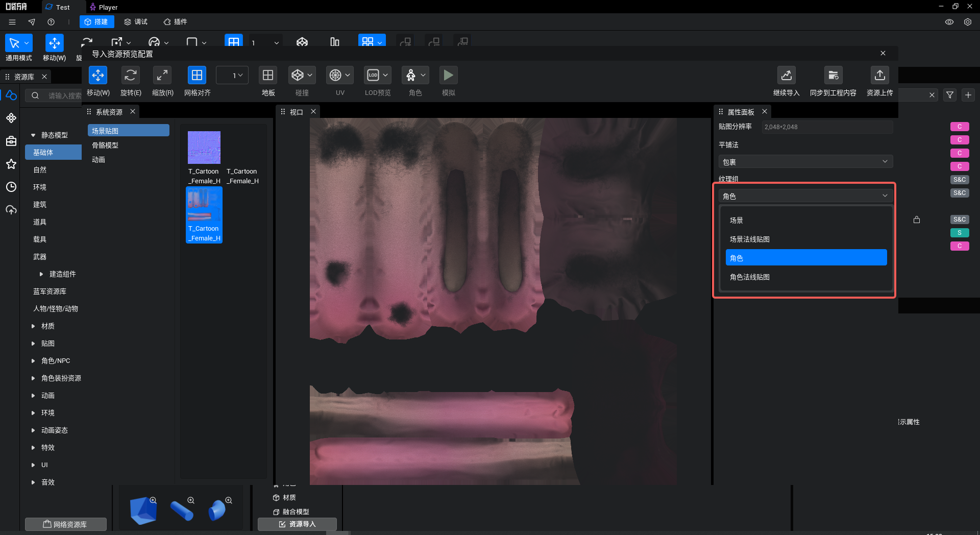Viewport: 980px width, 535px height.
Task: Choose highlighted 角色 option in dropdown list
Action: tap(806, 257)
